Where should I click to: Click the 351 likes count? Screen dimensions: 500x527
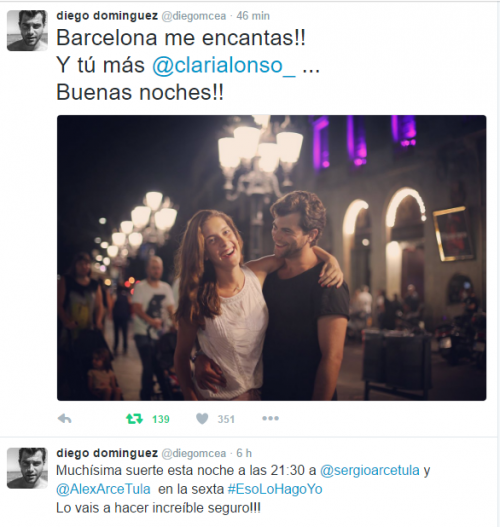[x=226, y=419]
